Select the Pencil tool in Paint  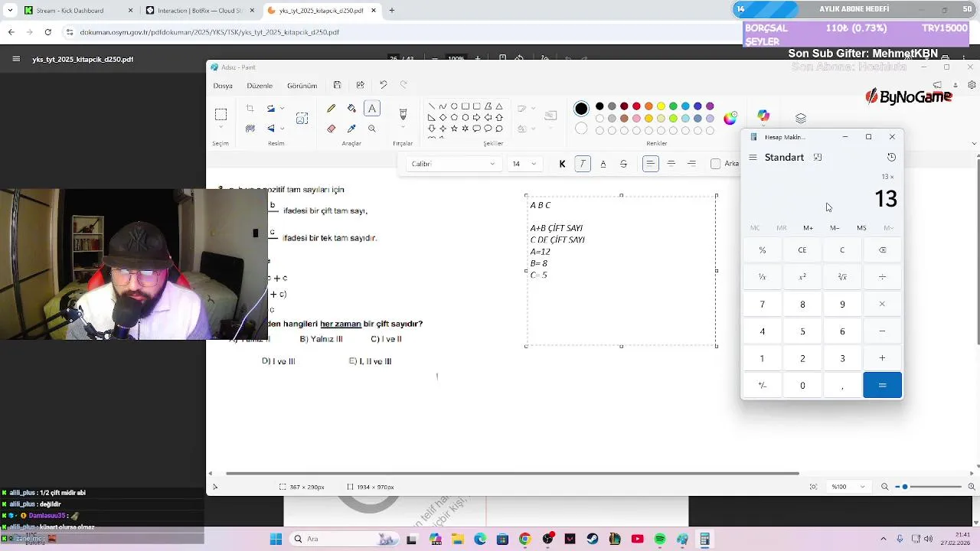pyautogui.click(x=331, y=109)
